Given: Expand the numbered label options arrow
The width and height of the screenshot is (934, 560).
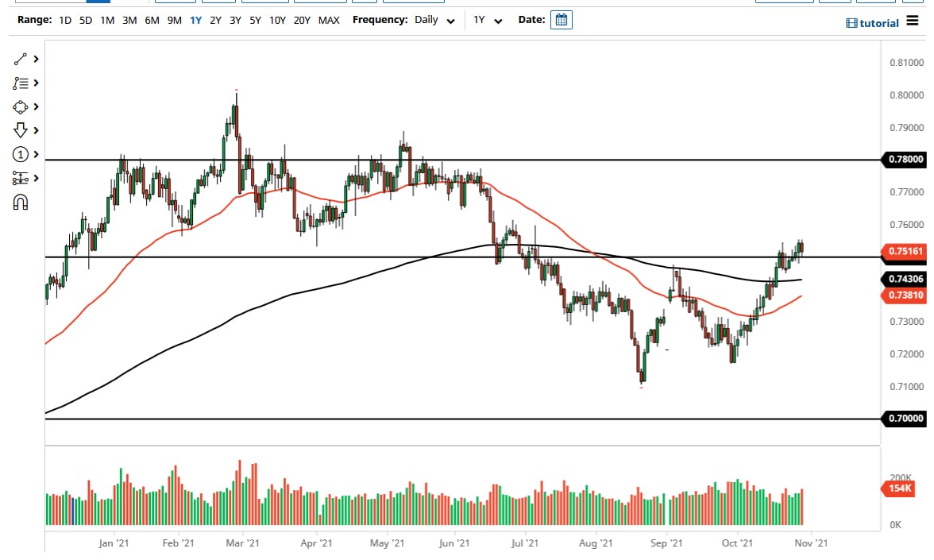Looking at the screenshot, I should click(37, 154).
